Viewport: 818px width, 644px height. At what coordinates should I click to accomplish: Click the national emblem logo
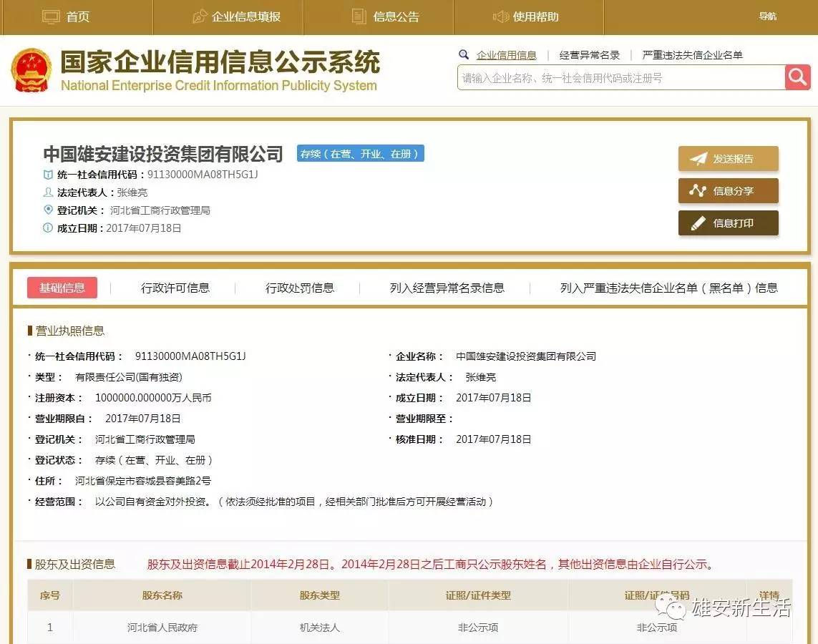[x=31, y=70]
